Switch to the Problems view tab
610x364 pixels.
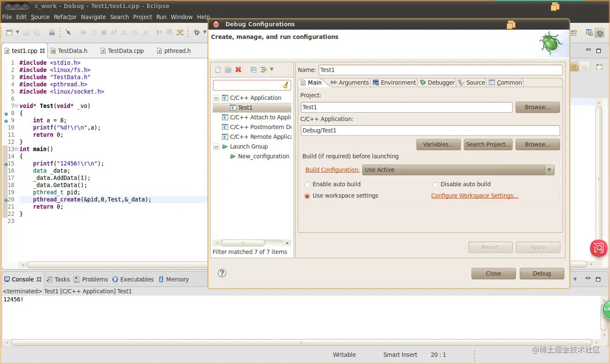91,279
